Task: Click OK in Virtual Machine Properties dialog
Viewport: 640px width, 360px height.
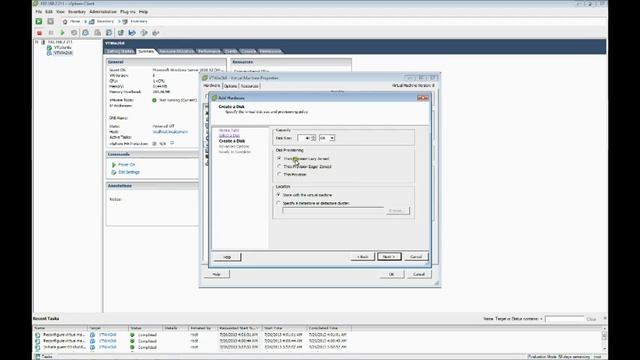Action: pos(391,274)
